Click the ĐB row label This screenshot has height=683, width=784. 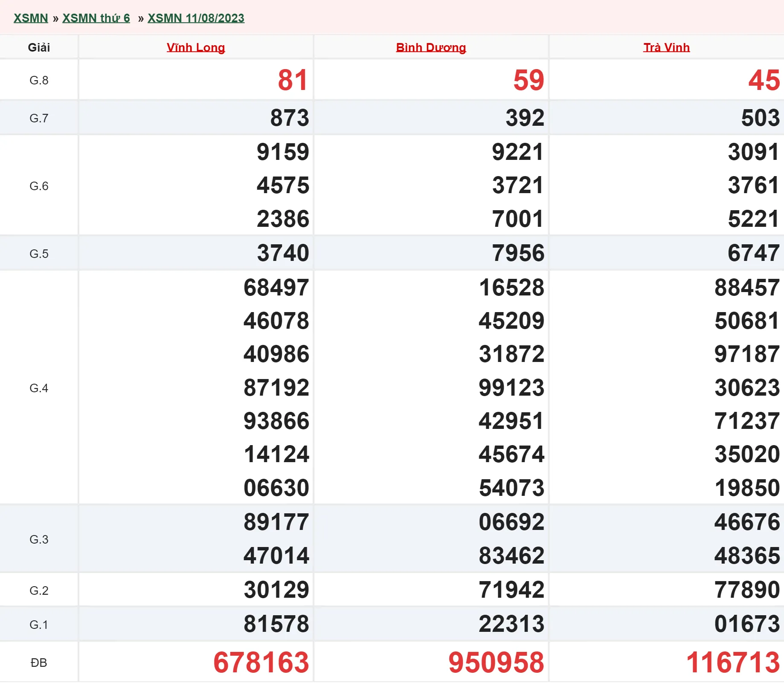[x=39, y=663]
